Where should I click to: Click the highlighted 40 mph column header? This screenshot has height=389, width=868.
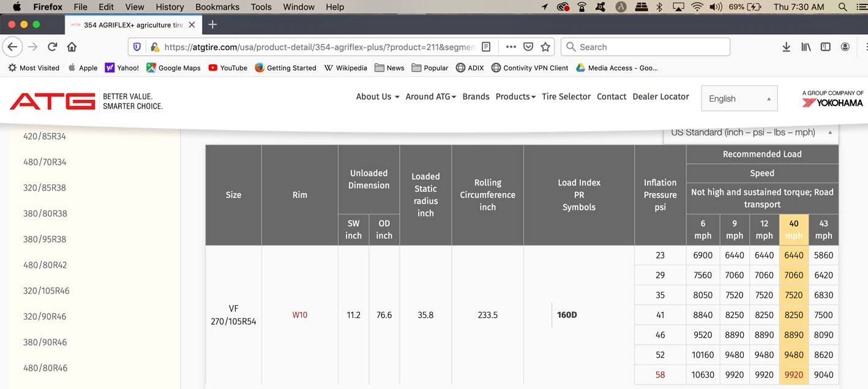794,230
